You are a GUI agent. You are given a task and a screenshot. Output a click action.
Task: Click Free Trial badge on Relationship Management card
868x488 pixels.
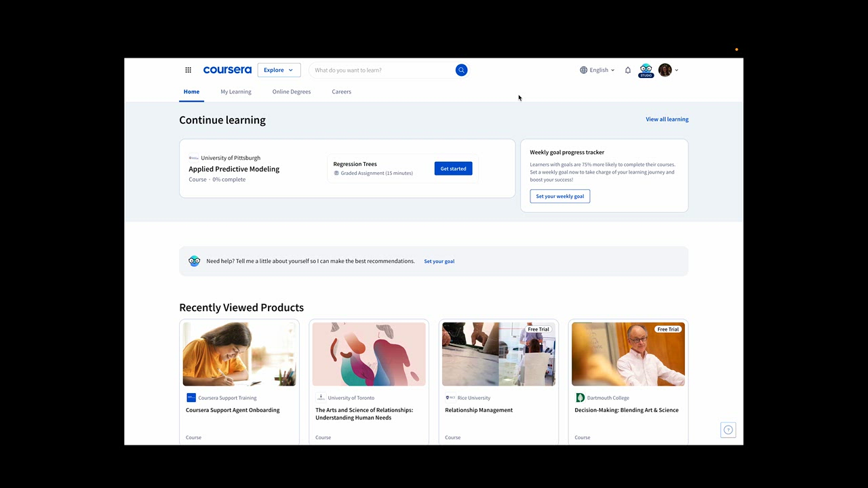point(538,329)
